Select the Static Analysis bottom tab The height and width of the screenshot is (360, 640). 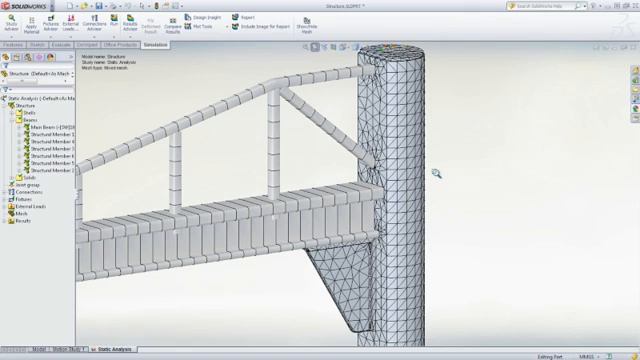112,349
